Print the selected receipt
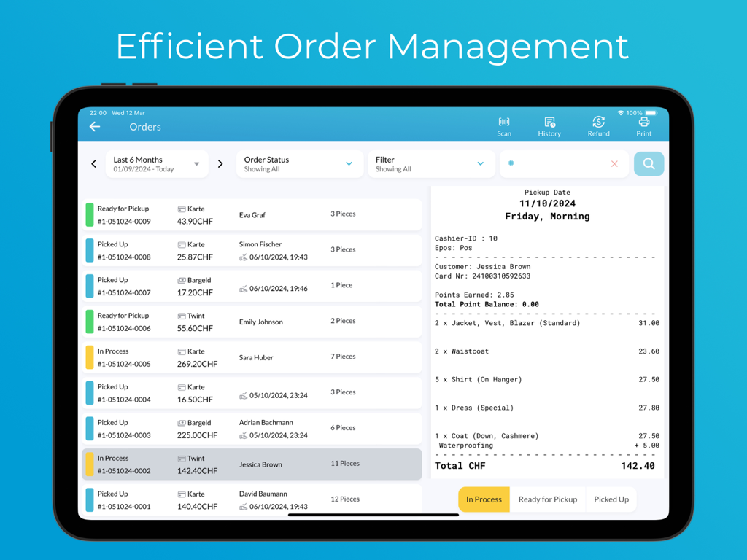This screenshot has height=560, width=747. click(x=643, y=126)
